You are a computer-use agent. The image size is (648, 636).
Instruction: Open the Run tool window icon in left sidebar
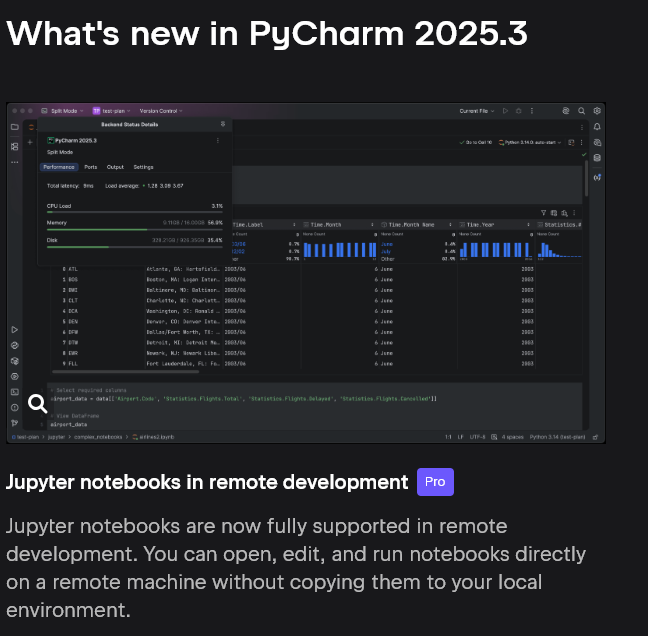(x=15, y=329)
